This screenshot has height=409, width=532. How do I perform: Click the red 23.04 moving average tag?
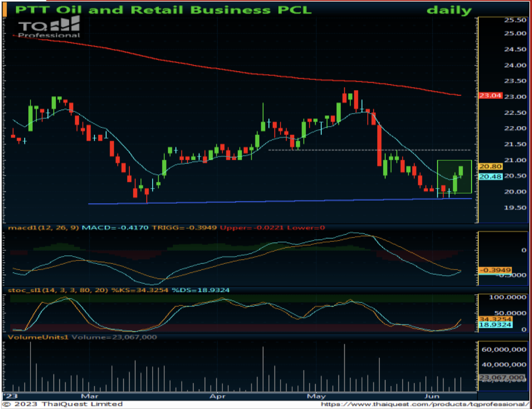point(490,96)
